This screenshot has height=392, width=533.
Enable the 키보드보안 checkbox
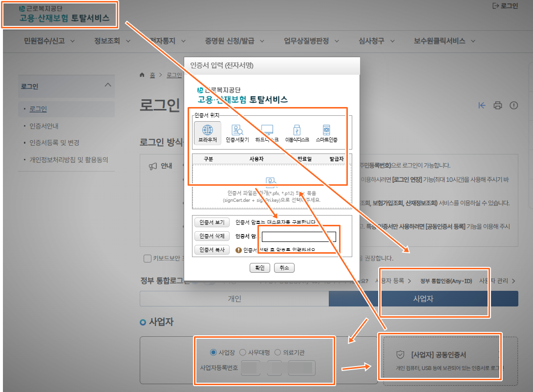[x=148, y=259]
